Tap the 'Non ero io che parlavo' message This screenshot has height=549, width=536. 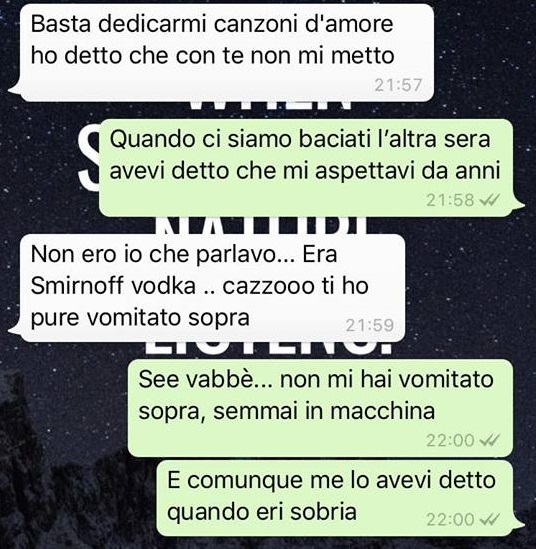[209, 288]
